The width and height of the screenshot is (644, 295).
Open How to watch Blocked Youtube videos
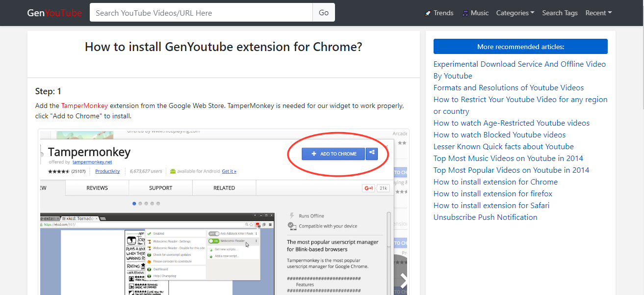[499, 135]
